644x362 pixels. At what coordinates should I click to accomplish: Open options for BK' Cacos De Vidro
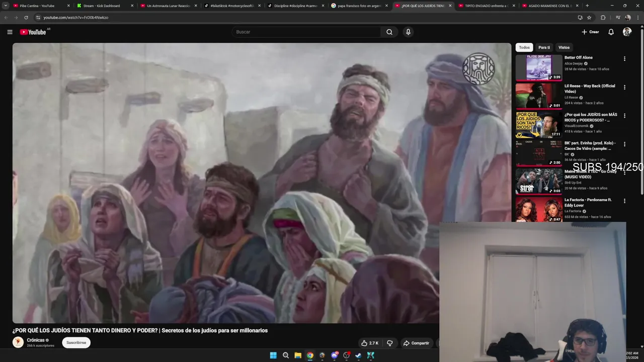[x=624, y=144]
